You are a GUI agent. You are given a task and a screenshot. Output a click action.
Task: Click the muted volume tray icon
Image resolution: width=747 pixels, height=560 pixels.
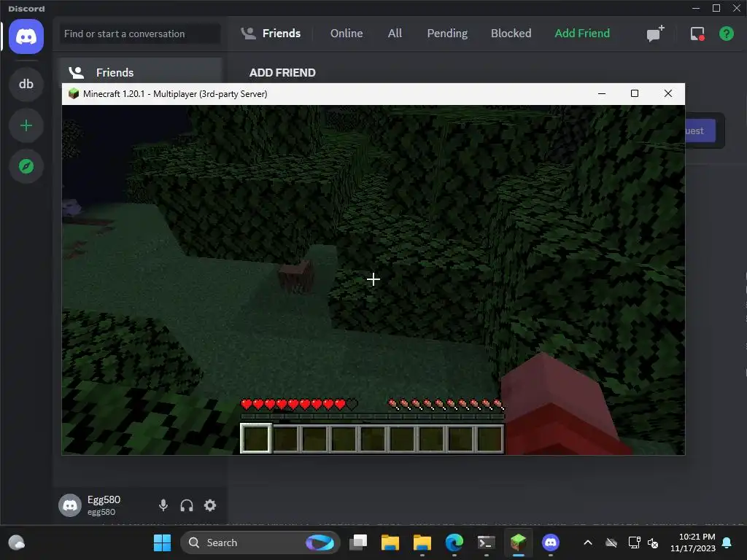pyautogui.click(x=653, y=542)
